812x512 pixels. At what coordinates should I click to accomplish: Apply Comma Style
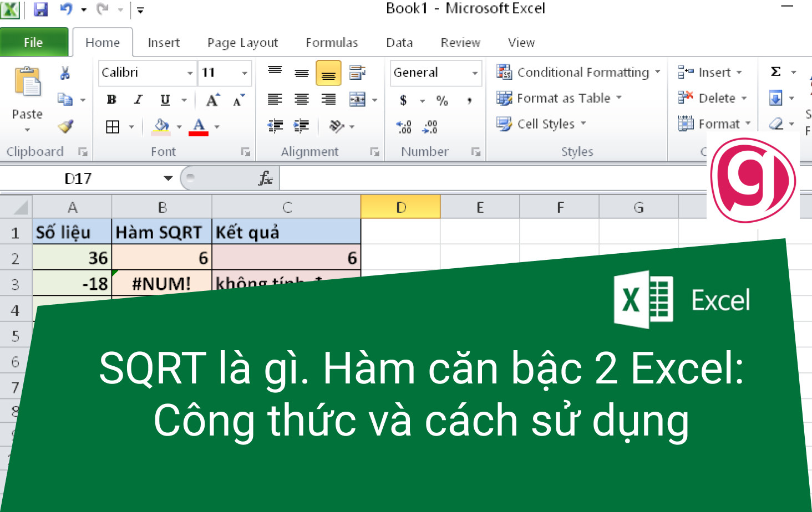pyautogui.click(x=469, y=100)
